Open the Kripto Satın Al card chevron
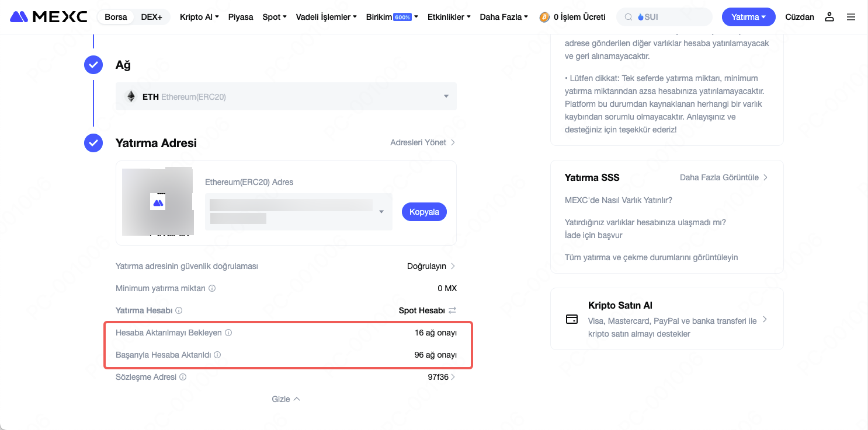The image size is (868, 430). (765, 319)
